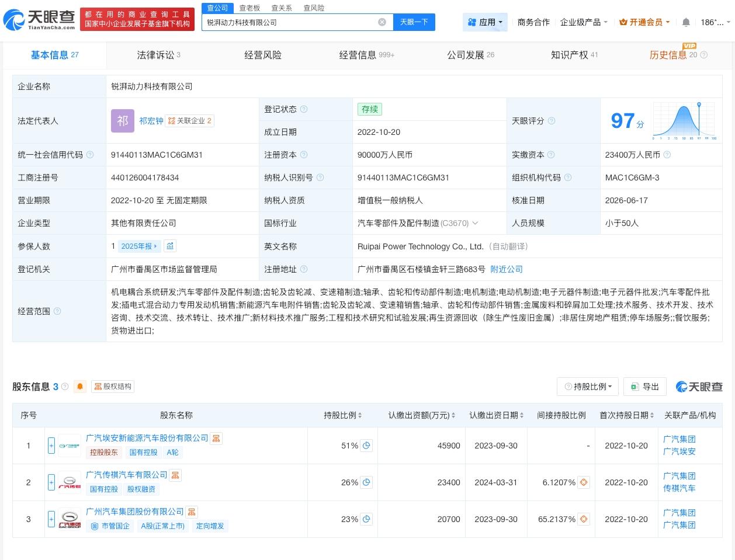Open the 2025年报 link dropdown
This screenshot has height=560, width=735.
(x=139, y=246)
